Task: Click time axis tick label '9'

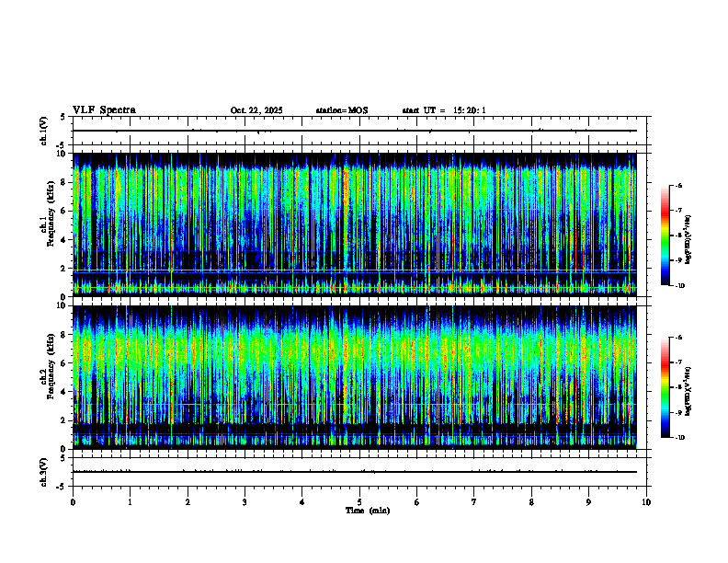Action: (x=588, y=502)
